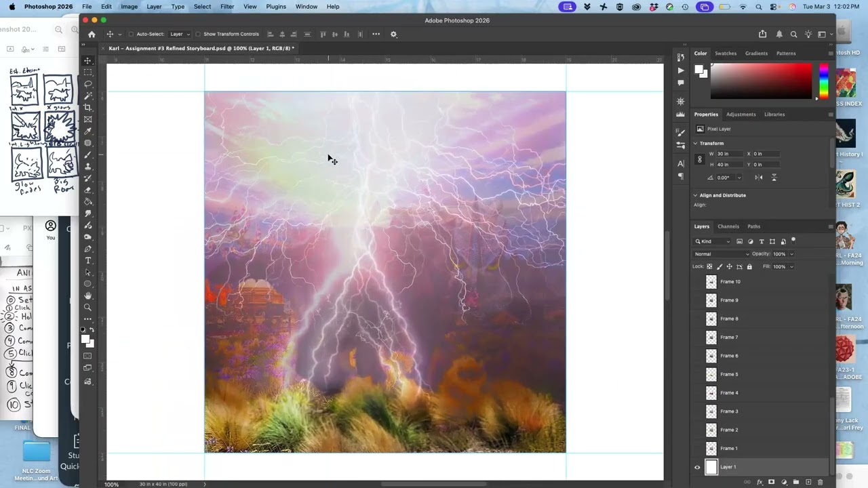
Task: Switch to the Swatches tab
Action: coord(726,54)
